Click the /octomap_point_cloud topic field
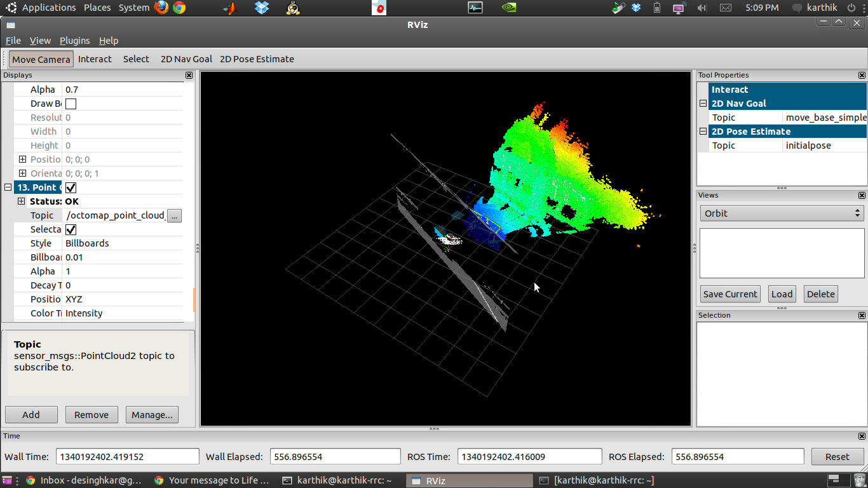Screen dimensions: 868x488 pyautogui.click(x=114, y=215)
